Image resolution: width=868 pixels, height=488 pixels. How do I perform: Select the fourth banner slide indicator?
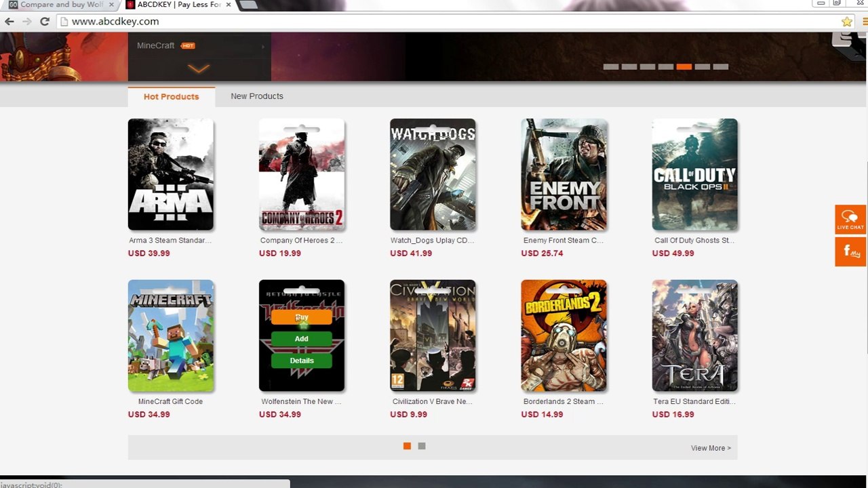tap(666, 67)
